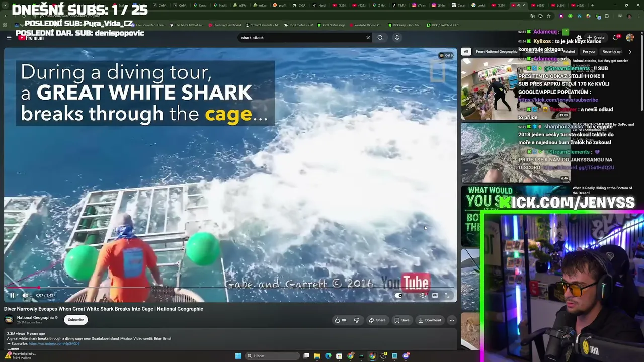The image size is (644, 362).
Task: Mute the video with the speaker icon
Action: click(24, 296)
